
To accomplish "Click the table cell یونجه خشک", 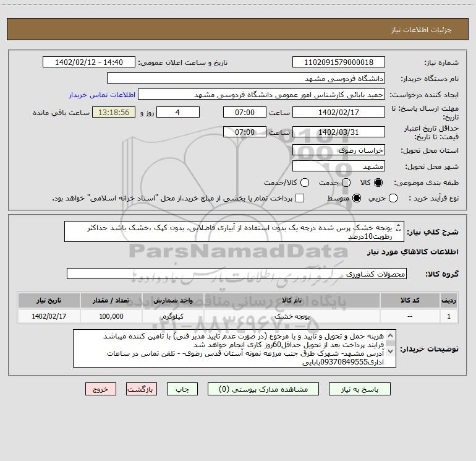I will 292,316.
